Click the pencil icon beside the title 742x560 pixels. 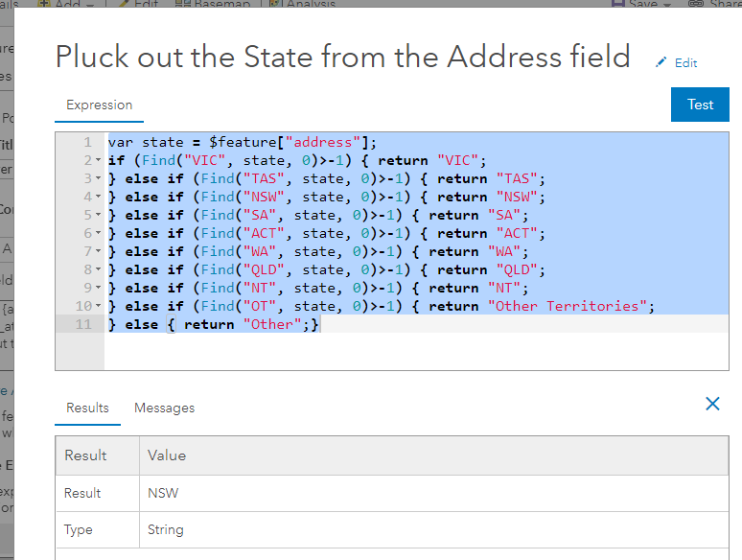click(661, 62)
